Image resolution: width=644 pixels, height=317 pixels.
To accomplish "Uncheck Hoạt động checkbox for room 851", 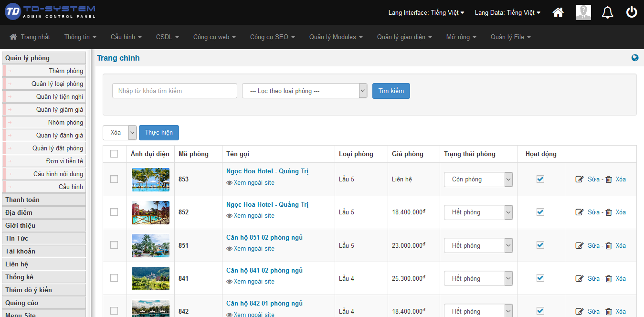I will 540,245.
